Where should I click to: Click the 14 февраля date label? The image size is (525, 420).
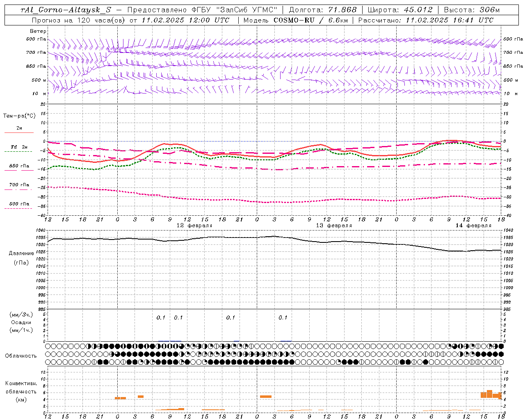(473, 226)
